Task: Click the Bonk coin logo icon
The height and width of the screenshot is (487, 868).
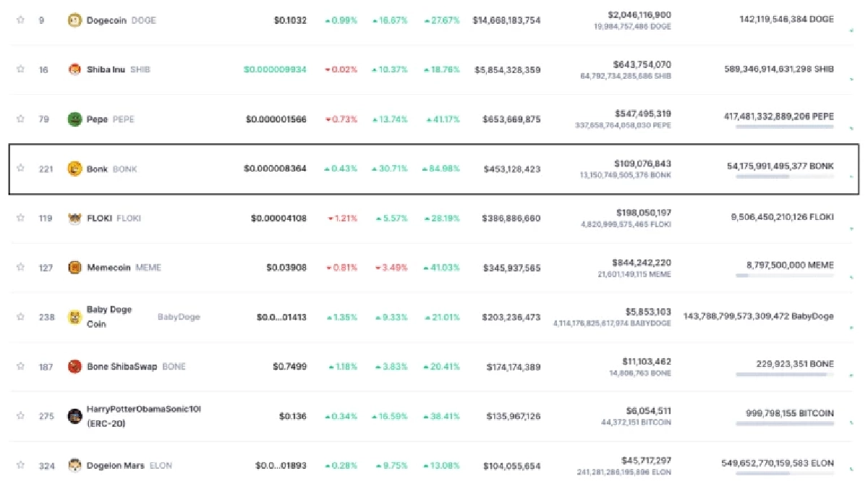Action: point(74,169)
